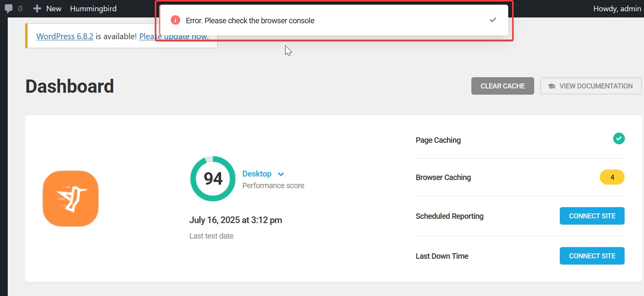Click the red error info icon

click(175, 20)
